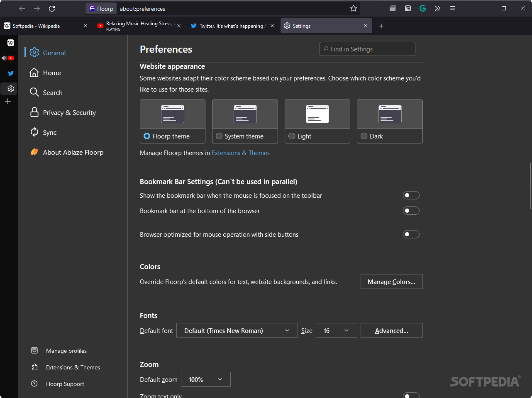Choose the Light color scheme radio

[292, 136]
